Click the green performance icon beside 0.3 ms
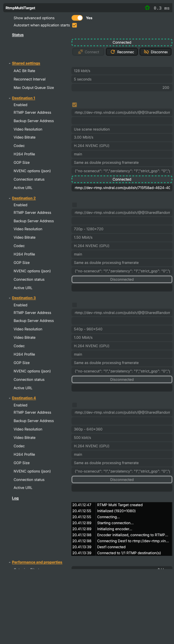 coord(148,8)
